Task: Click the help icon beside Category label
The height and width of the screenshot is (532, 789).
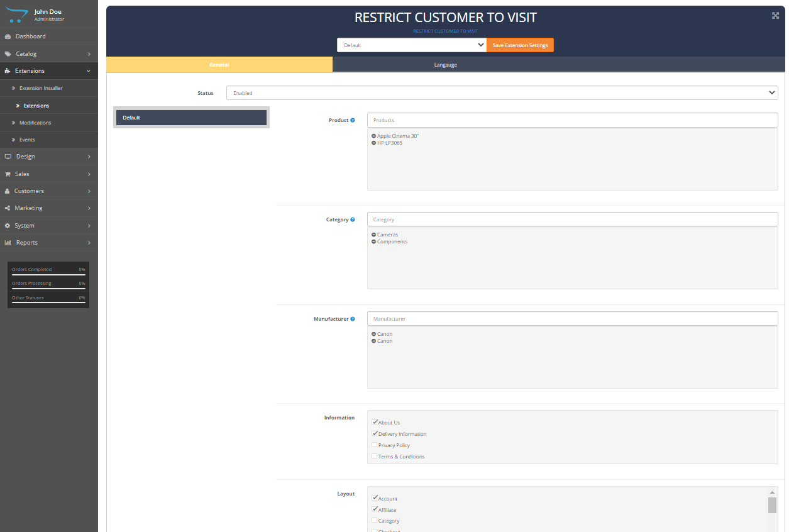Action: (x=353, y=219)
